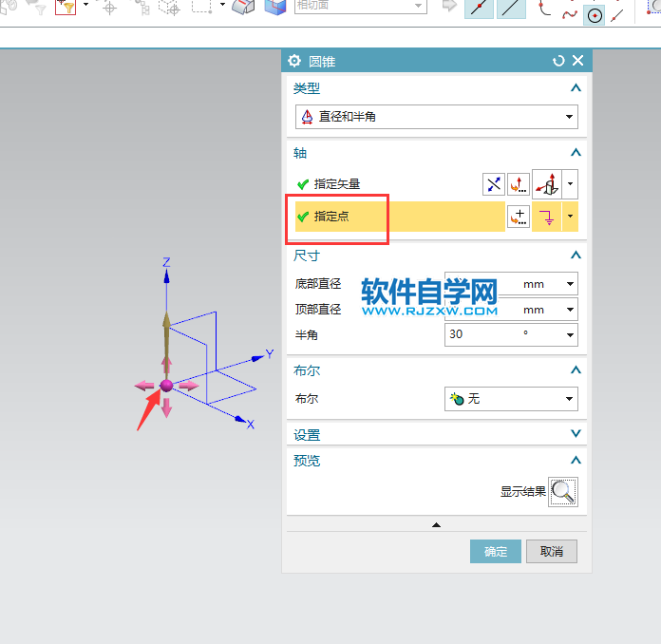Click the point-on-curve snap icon

(617, 16)
